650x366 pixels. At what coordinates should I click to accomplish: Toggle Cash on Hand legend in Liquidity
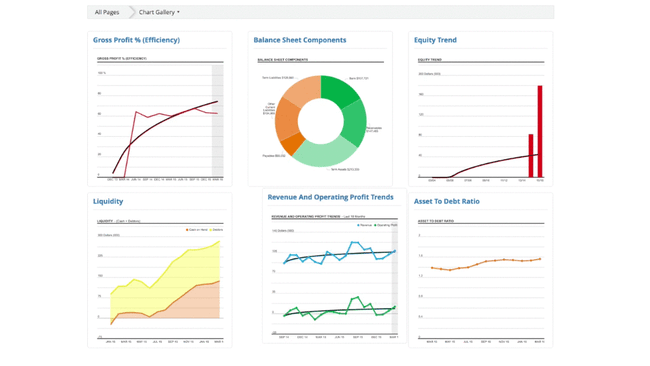[x=187, y=230]
